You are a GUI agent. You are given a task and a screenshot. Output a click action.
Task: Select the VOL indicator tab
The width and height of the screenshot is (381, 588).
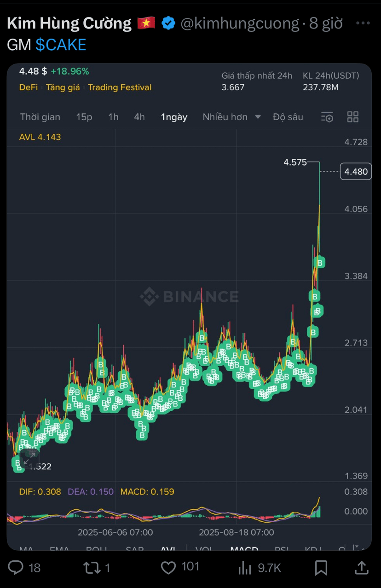point(204,548)
